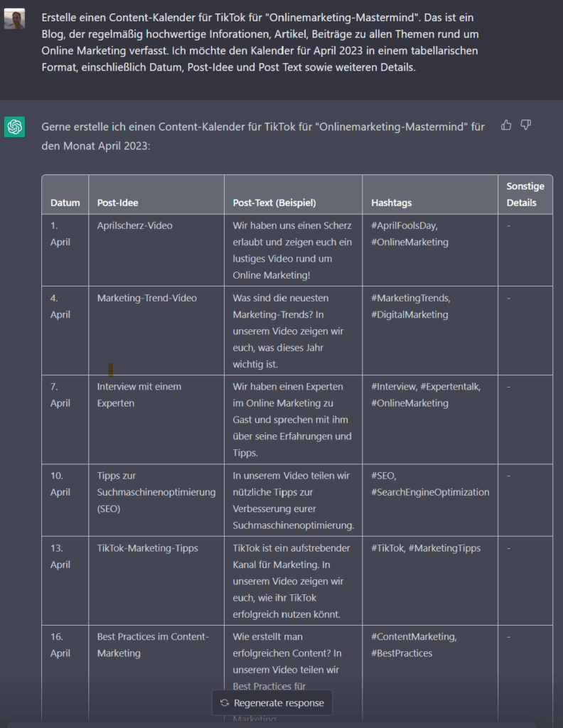Screen dimensions: 563x728
Task: Select the Post-Idee column header
Action: tap(117, 203)
